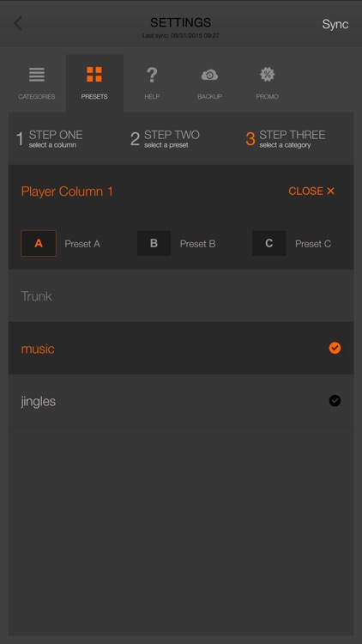This screenshot has height=644, width=362.
Task: Open the Categories list icon
Action: [x=37, y=75]
